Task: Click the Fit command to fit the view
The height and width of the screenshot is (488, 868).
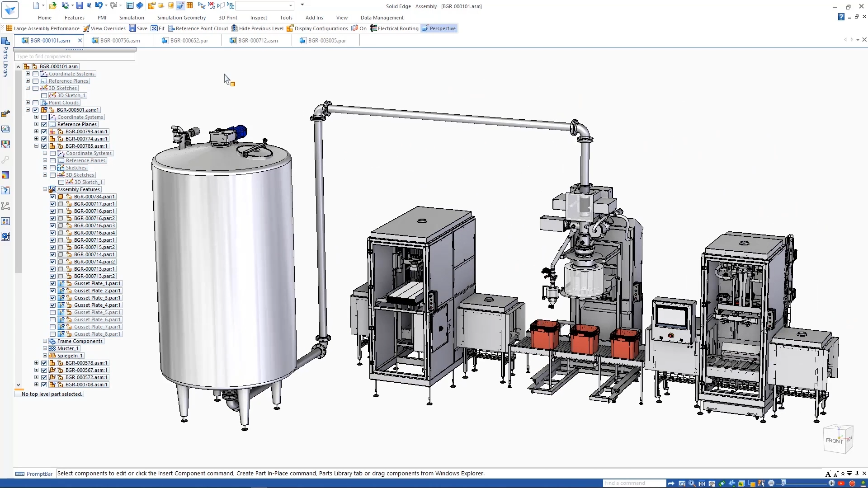Action: point(158,28)
